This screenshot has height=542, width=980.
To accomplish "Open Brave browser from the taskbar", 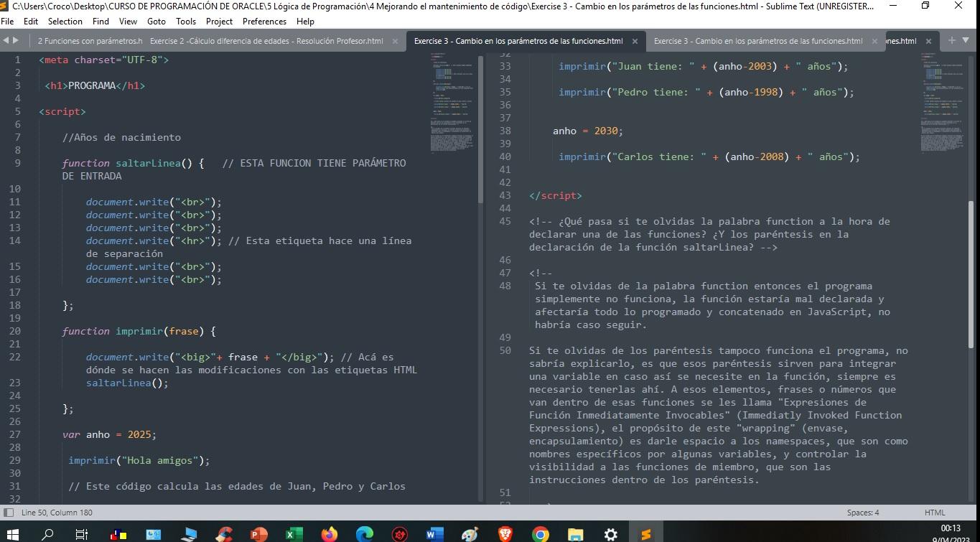I will 505,534.
